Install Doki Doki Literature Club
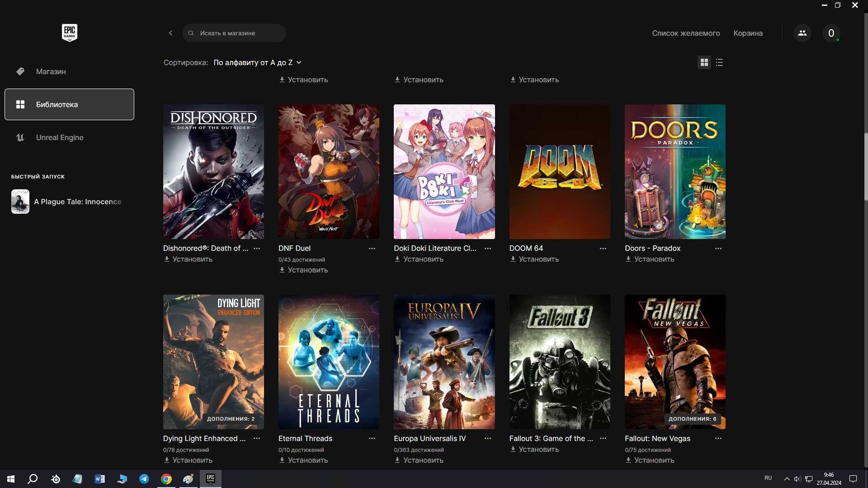Viewport: 868px width, 488px height. tap(419, 259)
